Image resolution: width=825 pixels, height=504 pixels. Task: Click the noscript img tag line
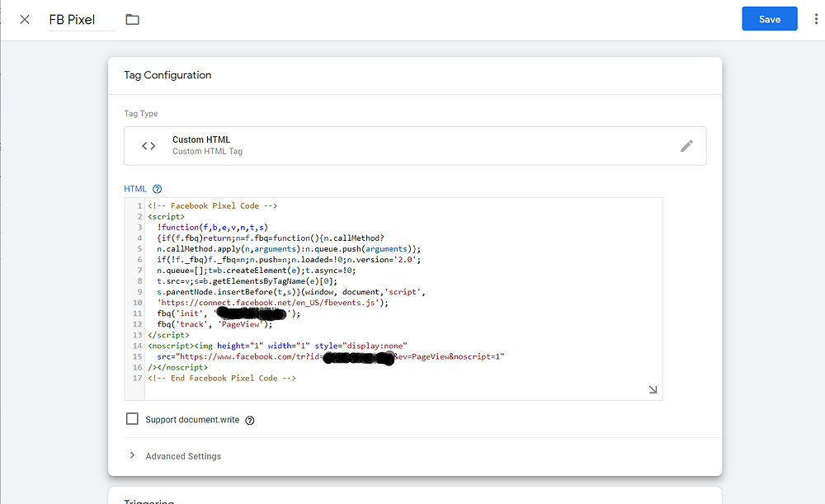277,346
